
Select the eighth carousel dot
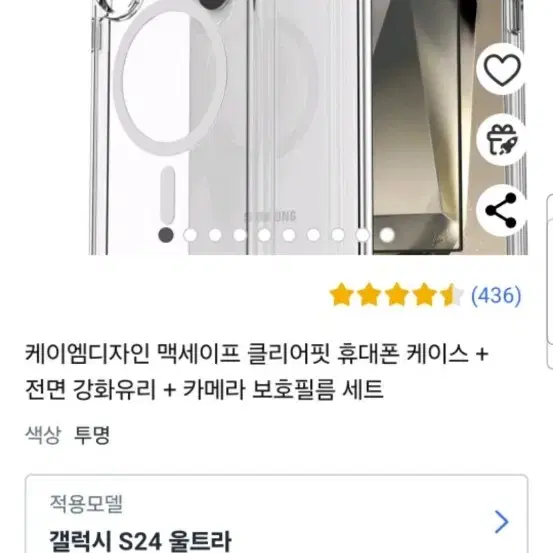click(338, 235)
